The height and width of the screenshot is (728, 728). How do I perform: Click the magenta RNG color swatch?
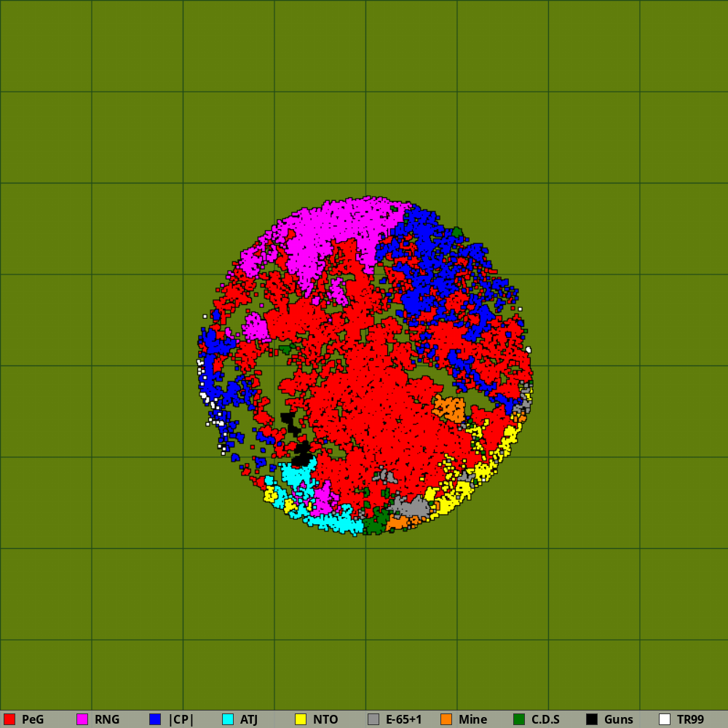point(82,719)
